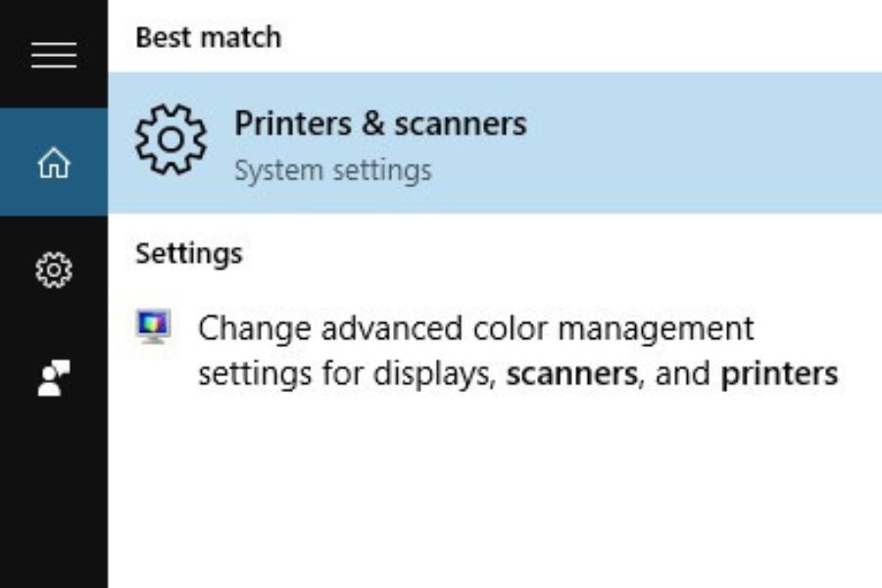The image size is (882, 588).
Task: Click the color management monitor icon
Action: tap(154, 326)
